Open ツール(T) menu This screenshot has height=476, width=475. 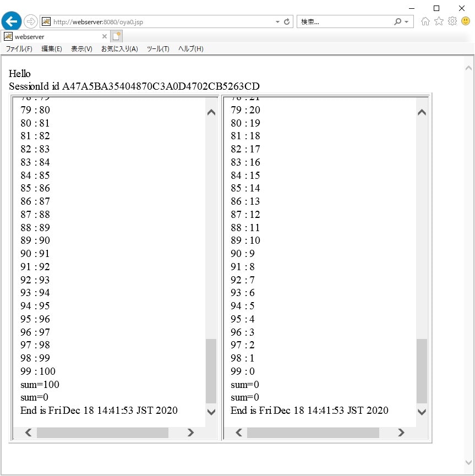point(158,48)
